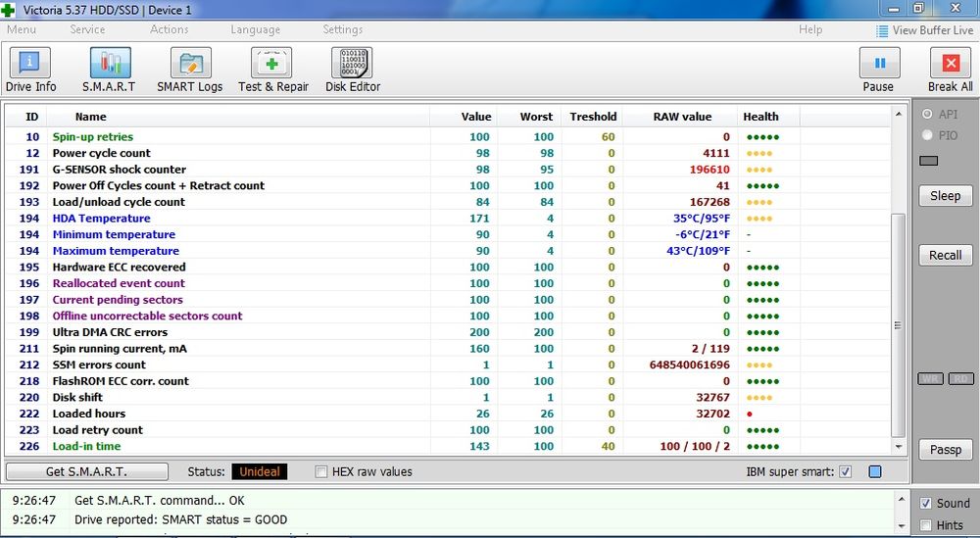Select the HDA Temperature row

point(448,219)
